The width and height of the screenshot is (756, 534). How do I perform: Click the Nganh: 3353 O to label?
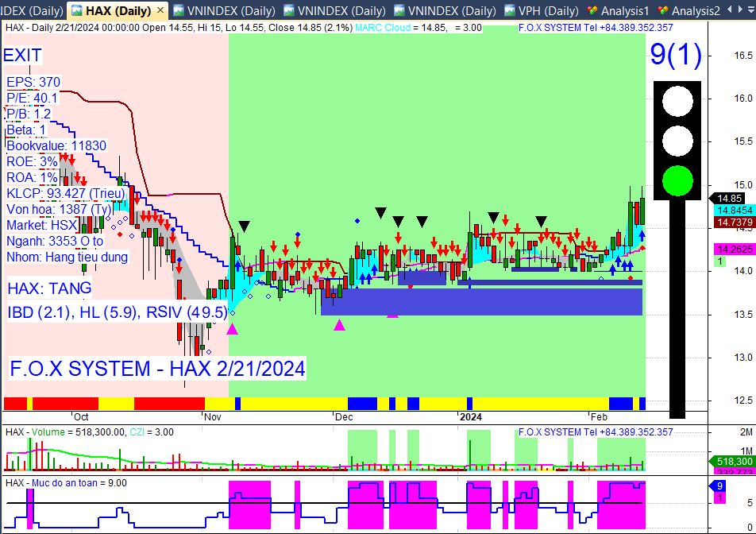click(x=55, y=241)
